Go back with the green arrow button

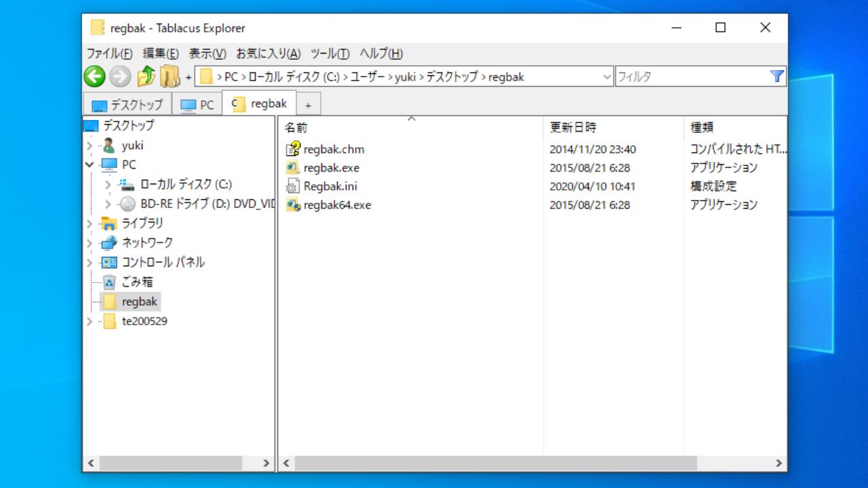(x=94, y=77)
